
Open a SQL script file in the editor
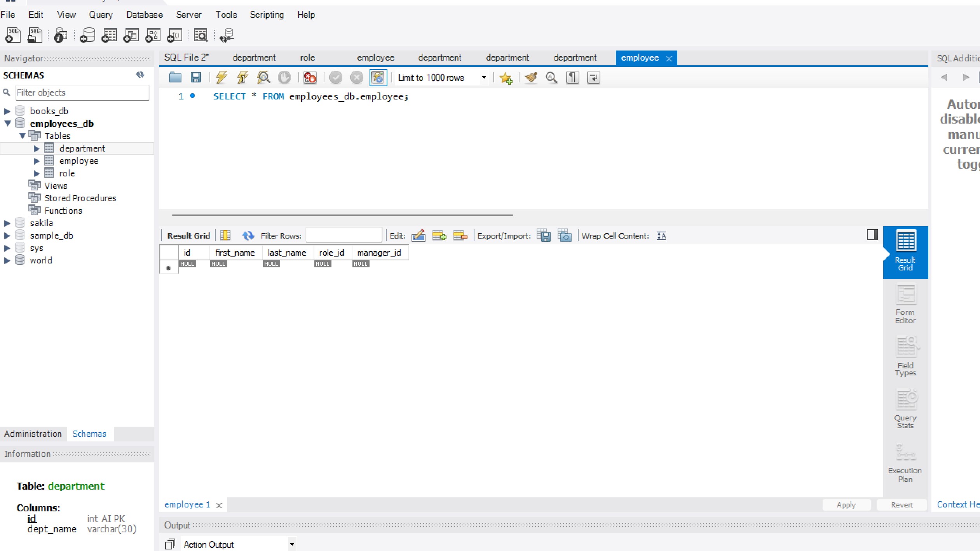[x=175, y=77]
